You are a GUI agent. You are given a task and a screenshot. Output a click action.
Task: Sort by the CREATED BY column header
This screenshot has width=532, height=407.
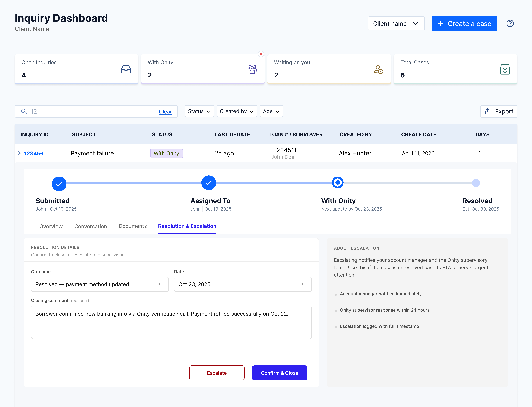356,134
